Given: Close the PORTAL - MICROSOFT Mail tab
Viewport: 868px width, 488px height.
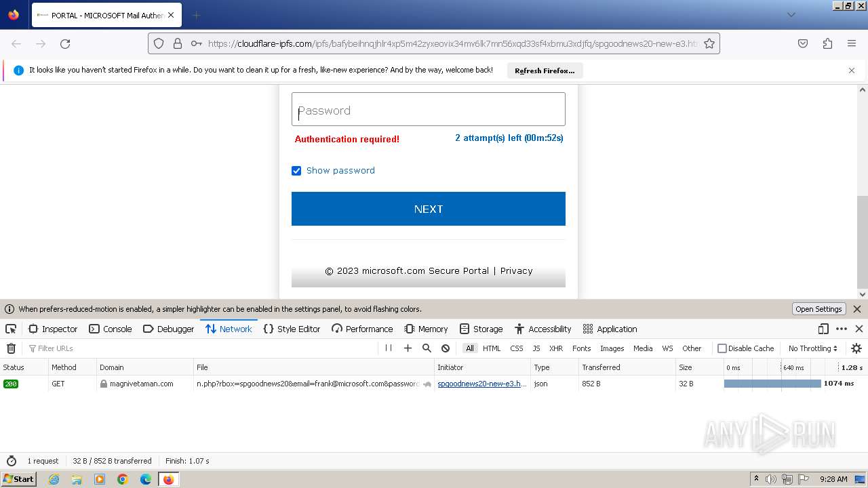Looking at the screenshot, I should (x=171, y=15).
